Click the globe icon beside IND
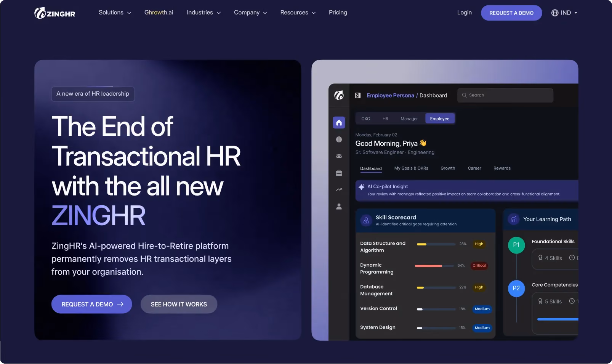 coord(555,13)
